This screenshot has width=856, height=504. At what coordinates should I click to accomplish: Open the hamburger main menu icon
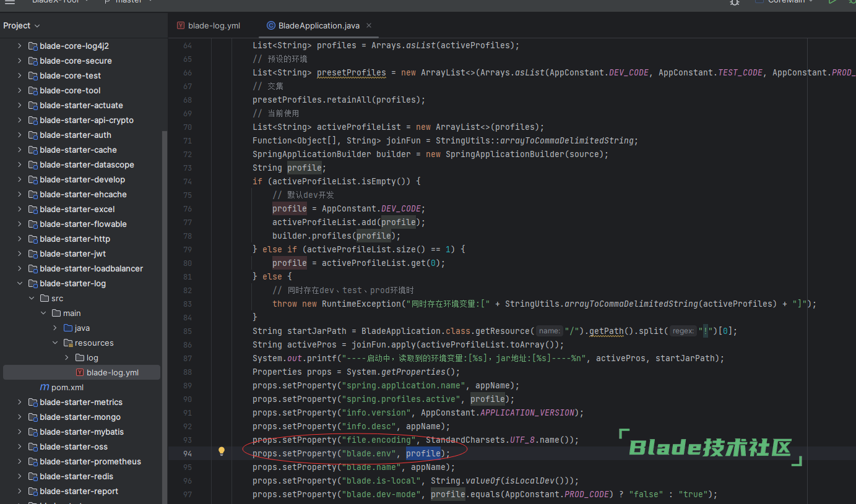9,2
